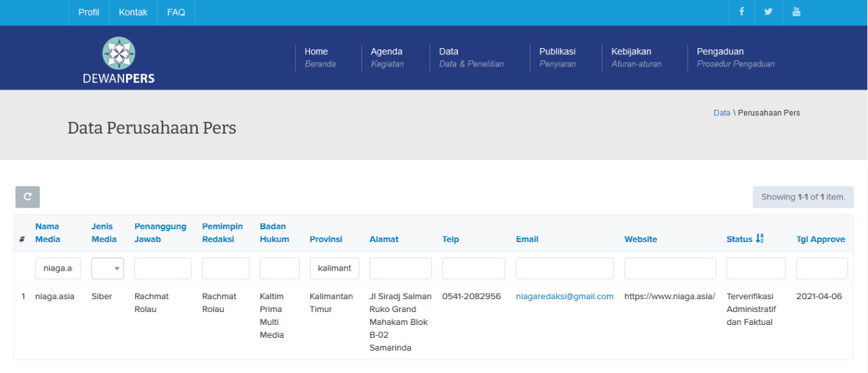Open the FAQ top link

[176, 12]
